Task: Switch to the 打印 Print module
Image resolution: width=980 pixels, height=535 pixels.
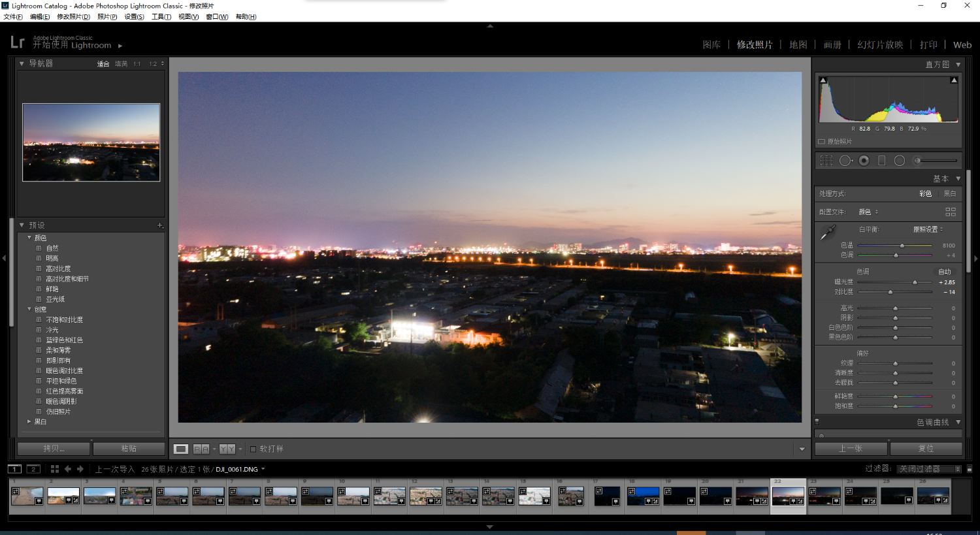Action: tap(928, 44)
